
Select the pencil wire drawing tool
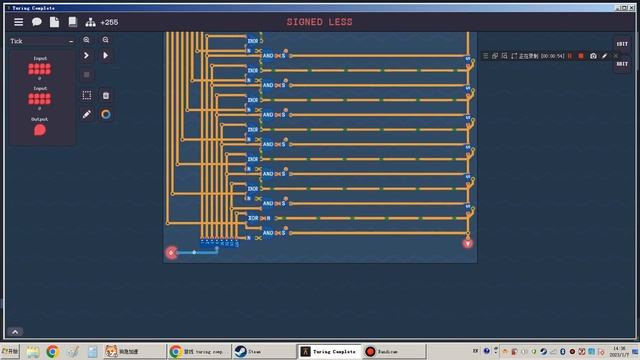tap(87, 114)
